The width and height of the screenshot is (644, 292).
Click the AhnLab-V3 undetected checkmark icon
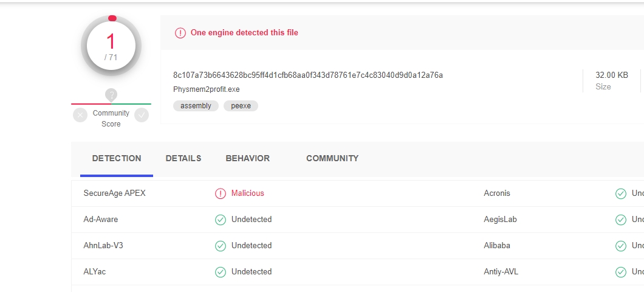221,246
